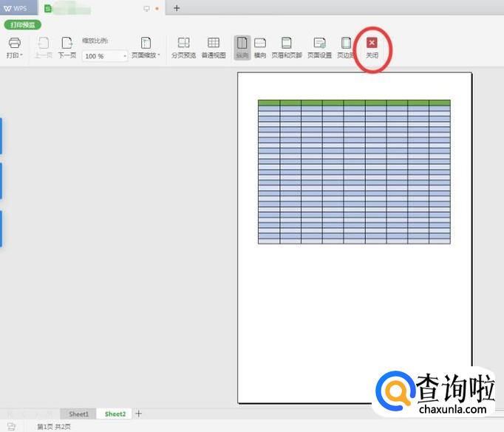Close print preview with red 关闭 button
The width and height of the screenshot is (504, 432).
[372, 47]
